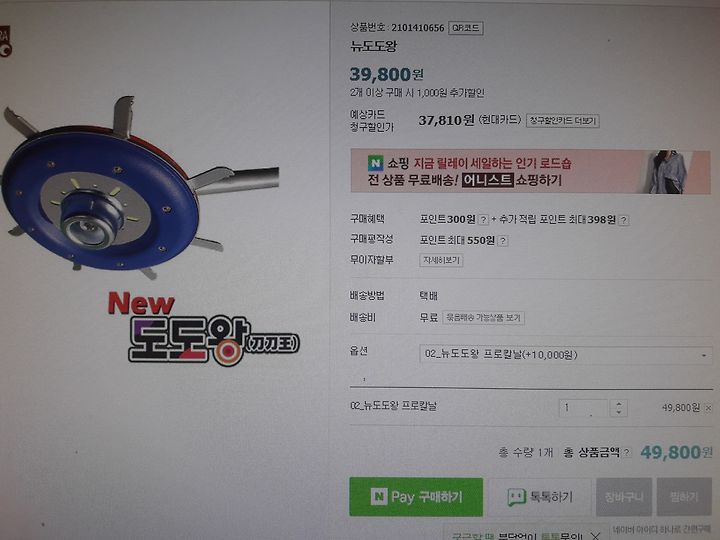Viewport: 720px width, 540px height.
Task: Close the 톡톡 tooltip banner at bottom
Action: point(595,535)
